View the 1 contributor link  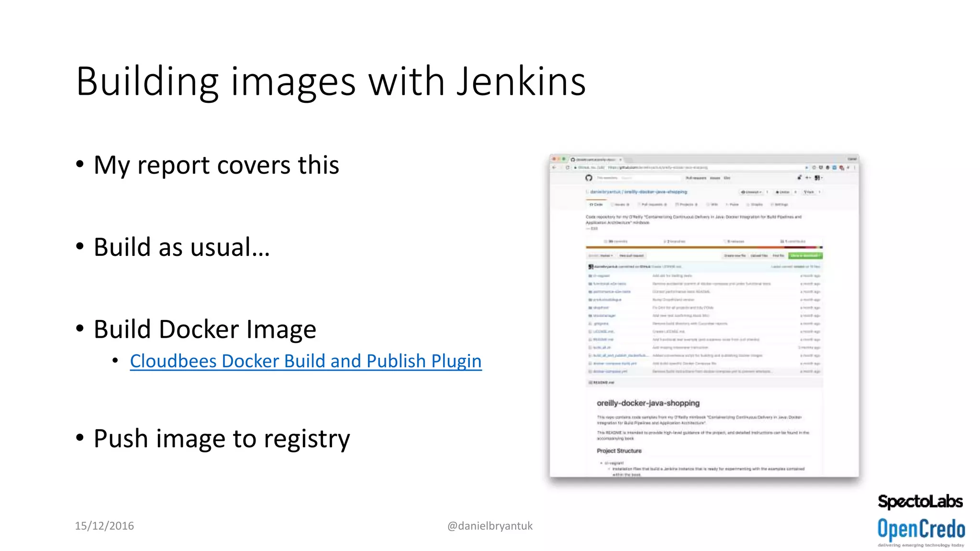[793, 242]
